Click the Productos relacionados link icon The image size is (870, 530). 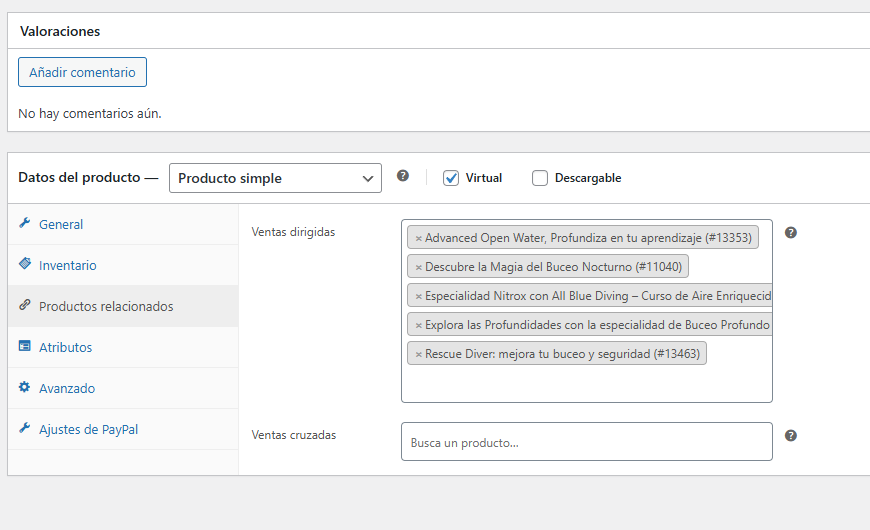click(x=24, y=305)
